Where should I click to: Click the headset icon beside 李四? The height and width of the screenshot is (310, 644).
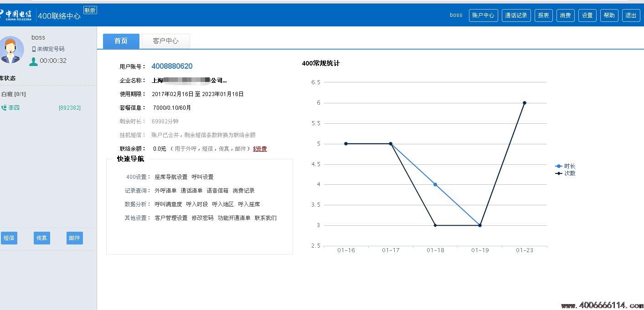[4, 108]
